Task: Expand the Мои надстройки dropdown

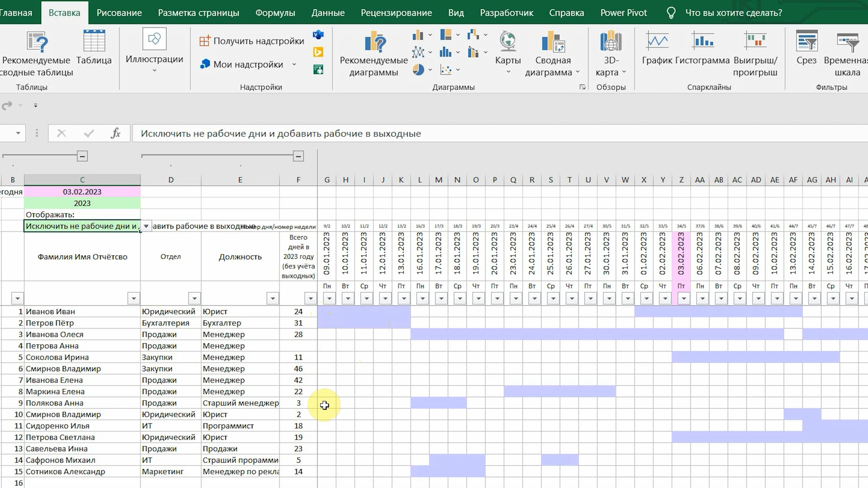Action: pos(294,64)
